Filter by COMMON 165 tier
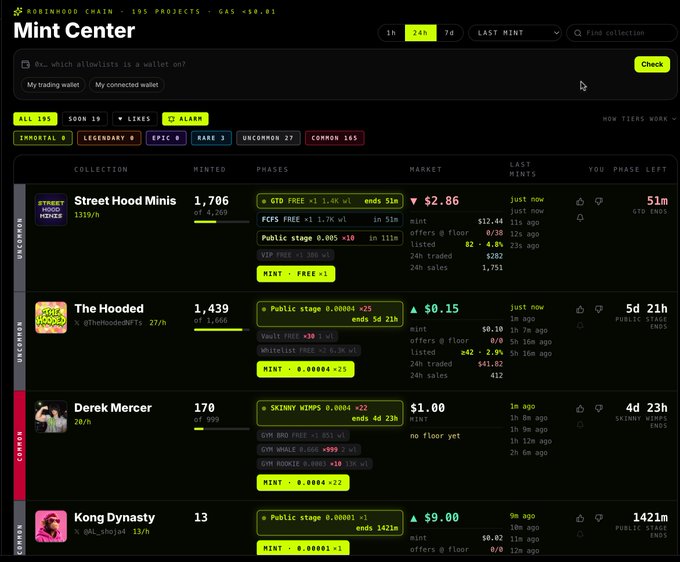The width and height of the screenshot is (680, 562). coord(334,138)
